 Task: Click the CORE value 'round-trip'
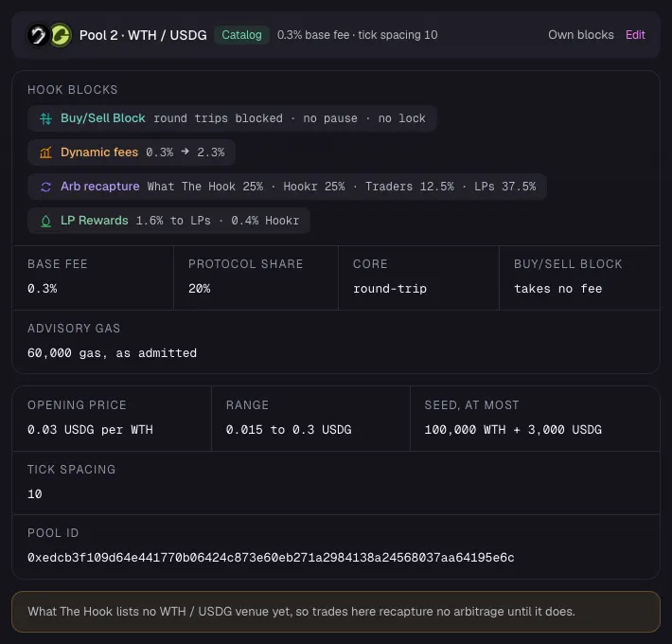pyautogui.click(x=390, y=289)
